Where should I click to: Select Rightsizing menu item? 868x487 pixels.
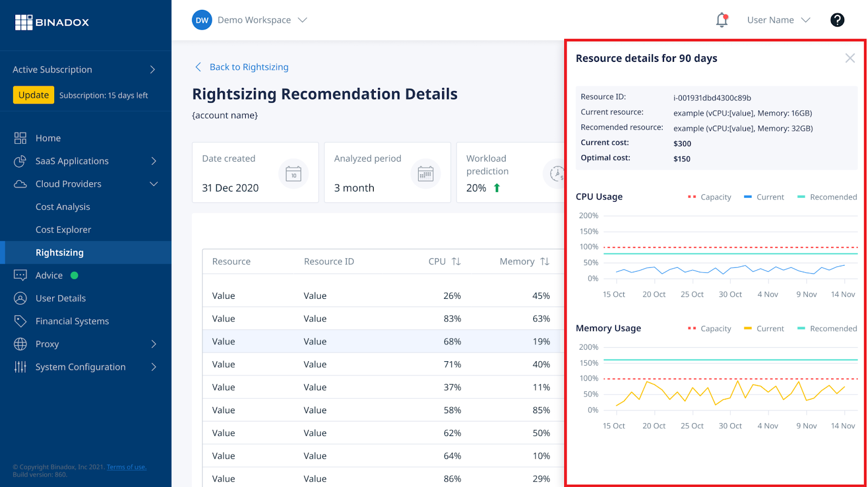coord(86,253)
